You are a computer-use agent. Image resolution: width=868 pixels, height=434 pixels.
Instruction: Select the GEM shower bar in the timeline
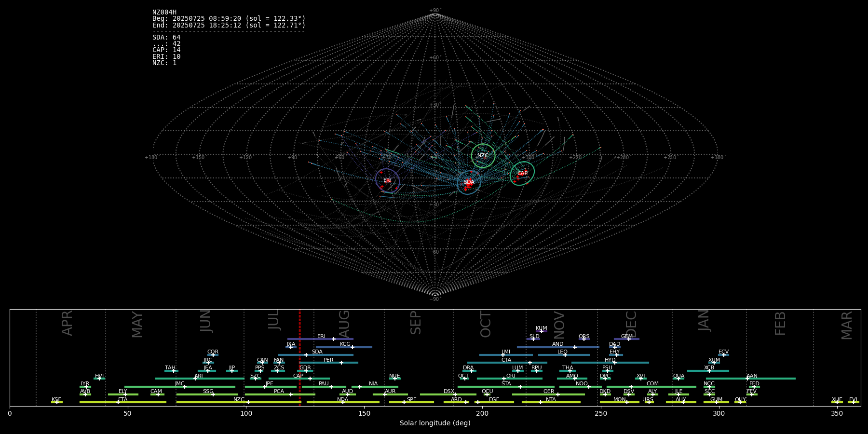point(626,339)
